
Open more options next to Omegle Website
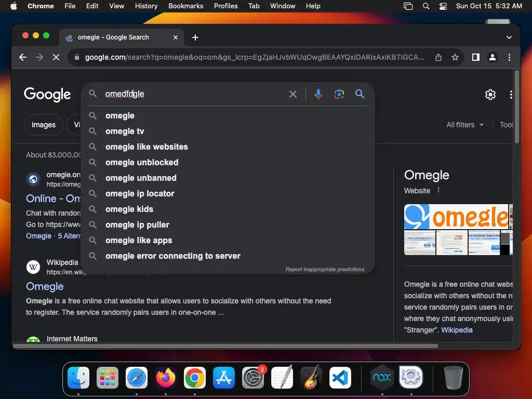(x=438, y=190)
